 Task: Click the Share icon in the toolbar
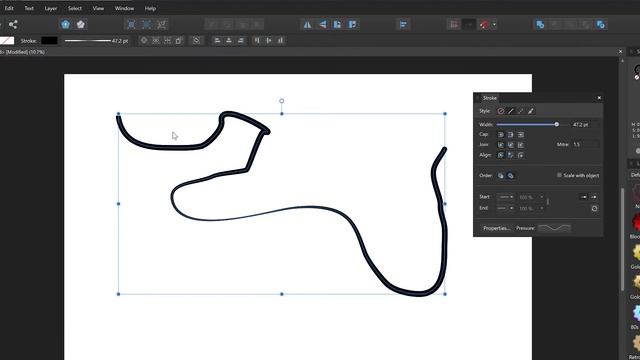(x=13, y=24)
